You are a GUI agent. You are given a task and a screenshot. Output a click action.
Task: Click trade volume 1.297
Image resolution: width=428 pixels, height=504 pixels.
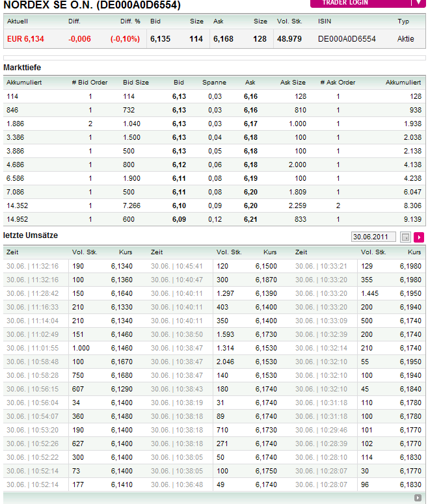(x=225, y=293)
